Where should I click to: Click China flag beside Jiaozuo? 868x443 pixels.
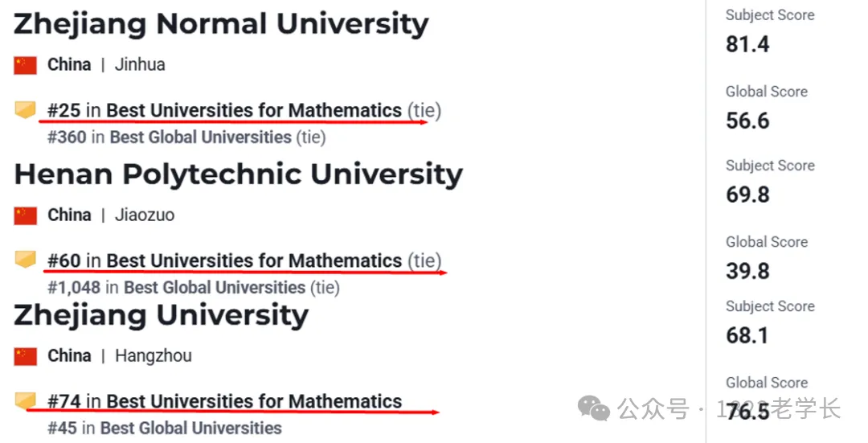pos(26,215)
